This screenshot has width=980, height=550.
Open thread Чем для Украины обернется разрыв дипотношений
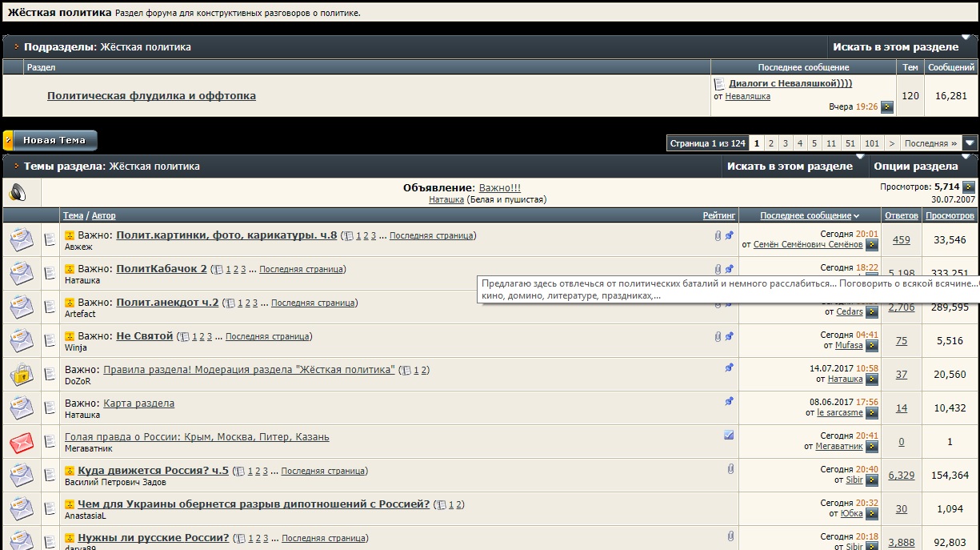(x=254, y=504)
